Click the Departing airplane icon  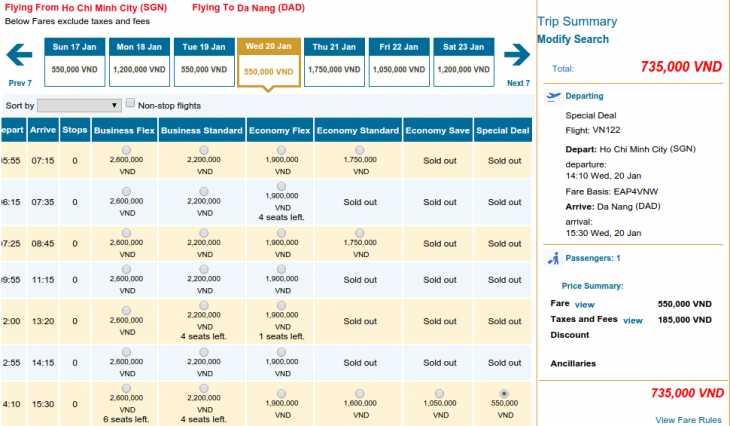point(555,96)
